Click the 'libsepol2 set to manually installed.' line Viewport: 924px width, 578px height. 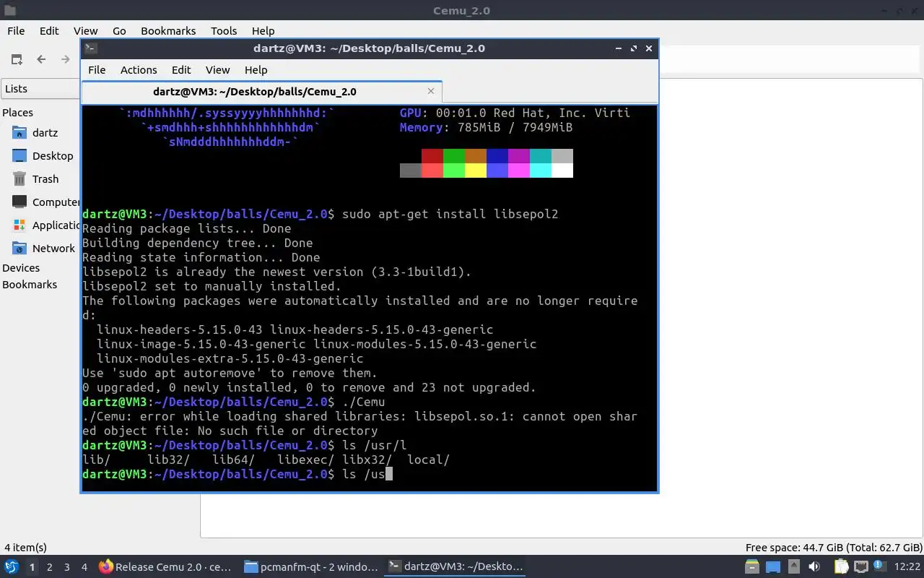tap(212, 286)
